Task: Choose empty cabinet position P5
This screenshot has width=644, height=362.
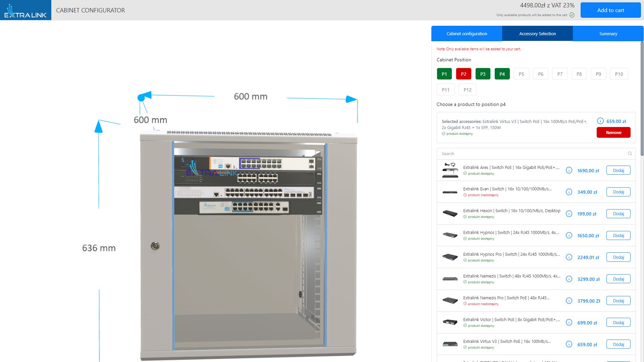Action: (521, 74)
